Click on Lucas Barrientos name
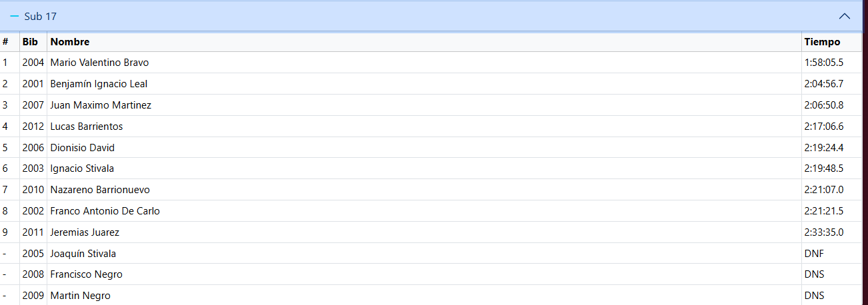 click(x=87, y=127)
